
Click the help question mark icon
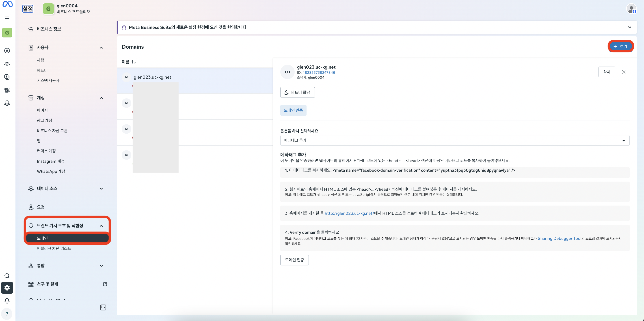pos(7,314)
